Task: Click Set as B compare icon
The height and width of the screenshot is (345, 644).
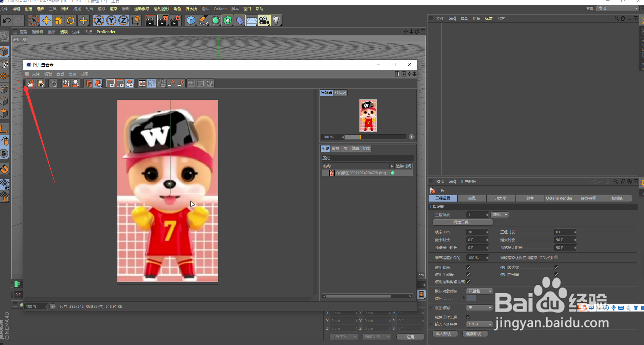Action: 181,84
